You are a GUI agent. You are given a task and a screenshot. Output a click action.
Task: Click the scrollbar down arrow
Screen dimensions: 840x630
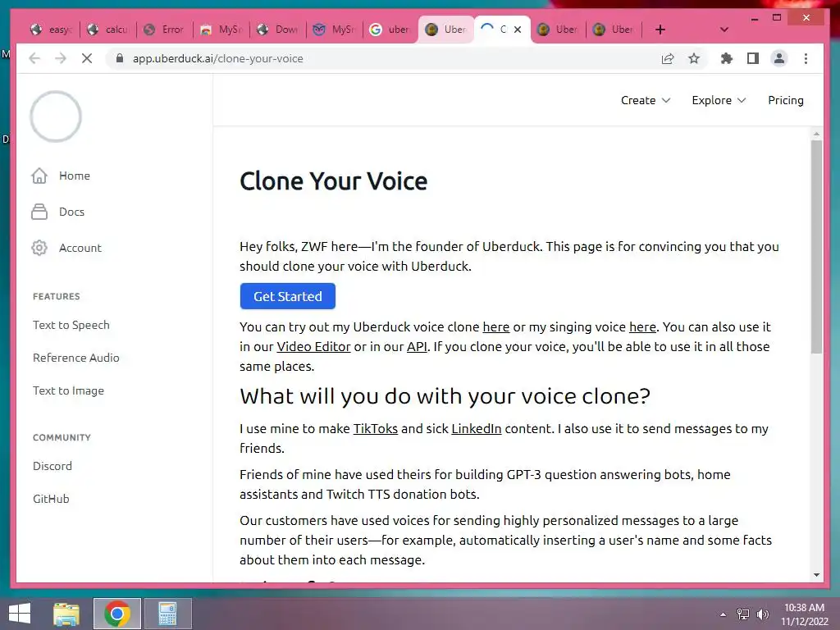816,575
